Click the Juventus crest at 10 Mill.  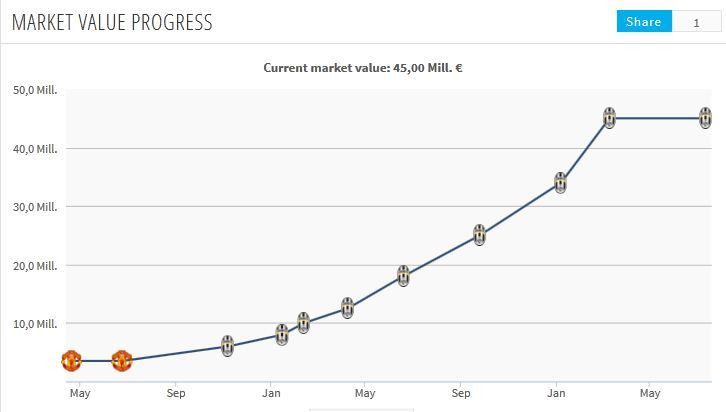(x=304, y=323)
